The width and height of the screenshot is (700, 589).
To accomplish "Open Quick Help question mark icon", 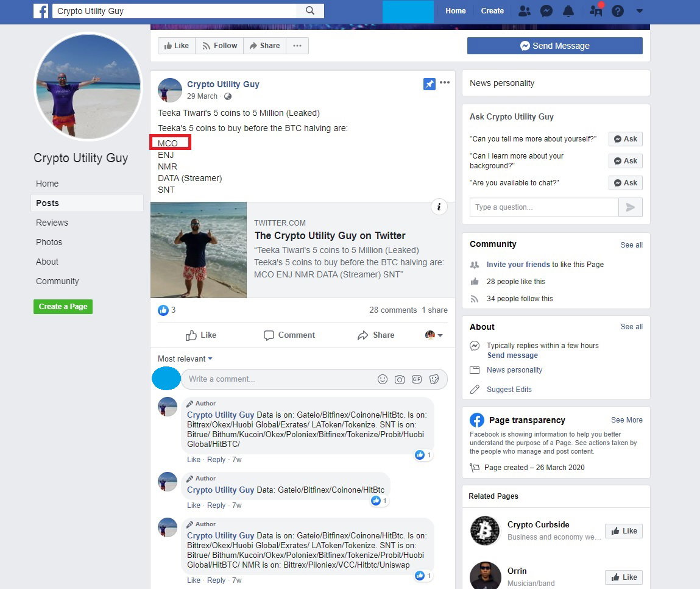I will [x=617, y=11].
